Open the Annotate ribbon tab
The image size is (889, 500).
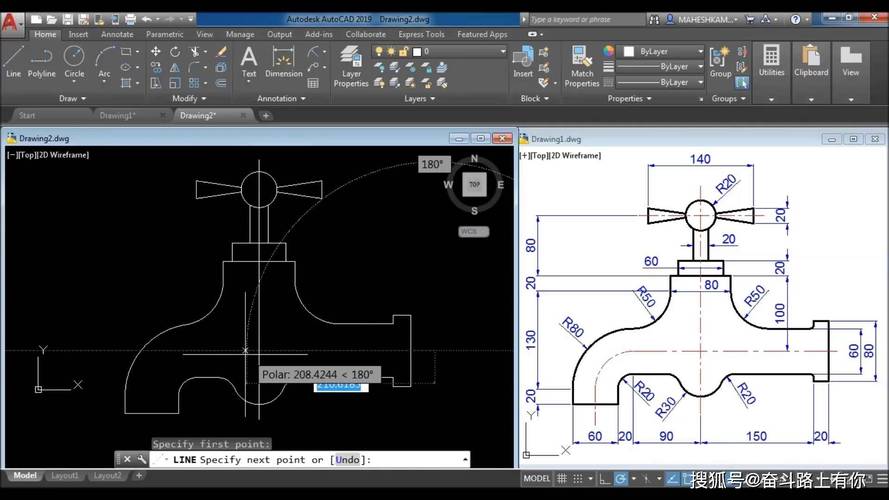click(x=117, y=34)
